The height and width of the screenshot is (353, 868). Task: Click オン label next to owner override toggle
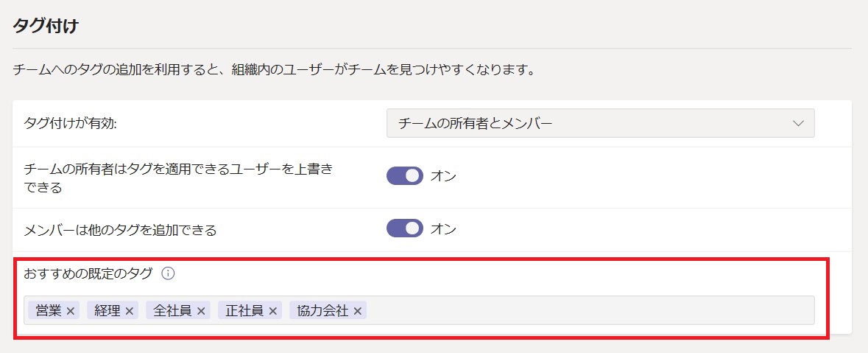(443, 176)
